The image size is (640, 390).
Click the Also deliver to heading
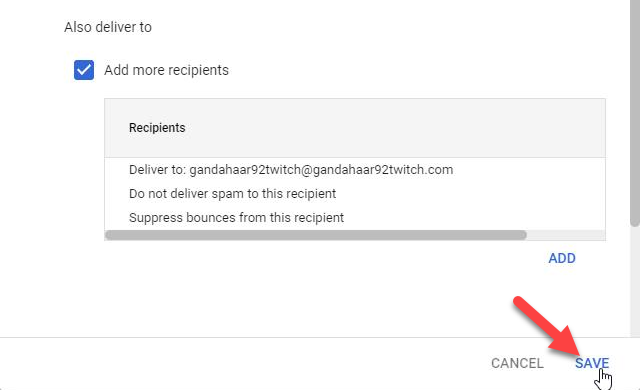click(108, 27)
